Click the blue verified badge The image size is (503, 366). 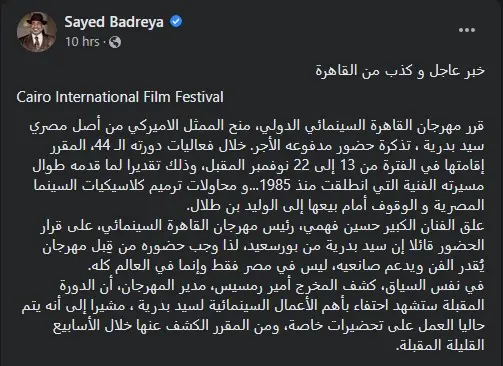[176, 22]
